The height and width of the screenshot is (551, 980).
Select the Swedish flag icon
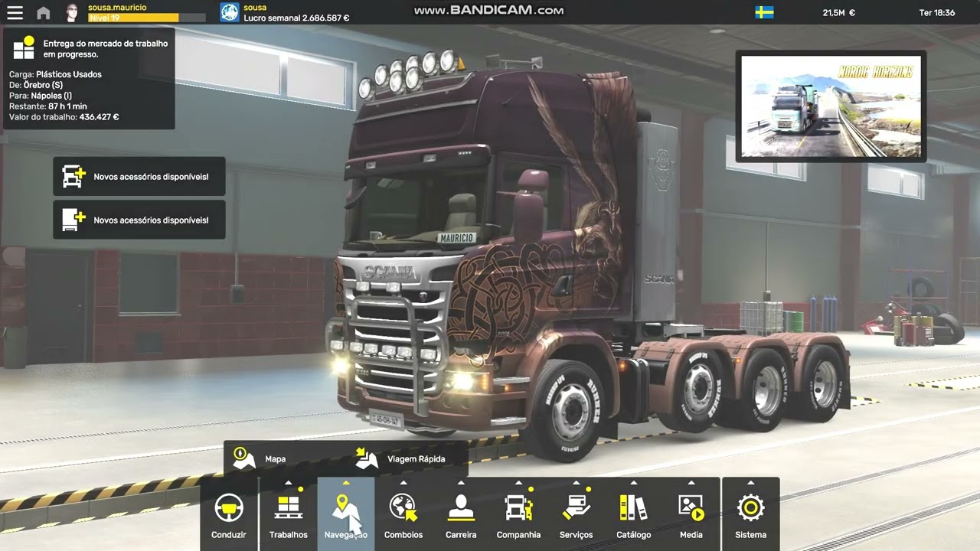(x=764, y=12)
